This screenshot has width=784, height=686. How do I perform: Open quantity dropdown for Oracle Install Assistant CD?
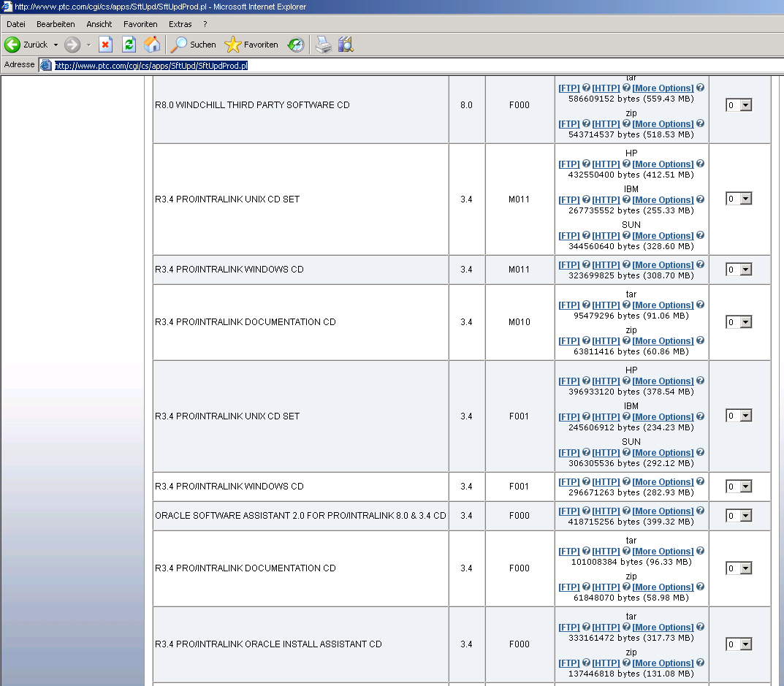coord(745,644)
